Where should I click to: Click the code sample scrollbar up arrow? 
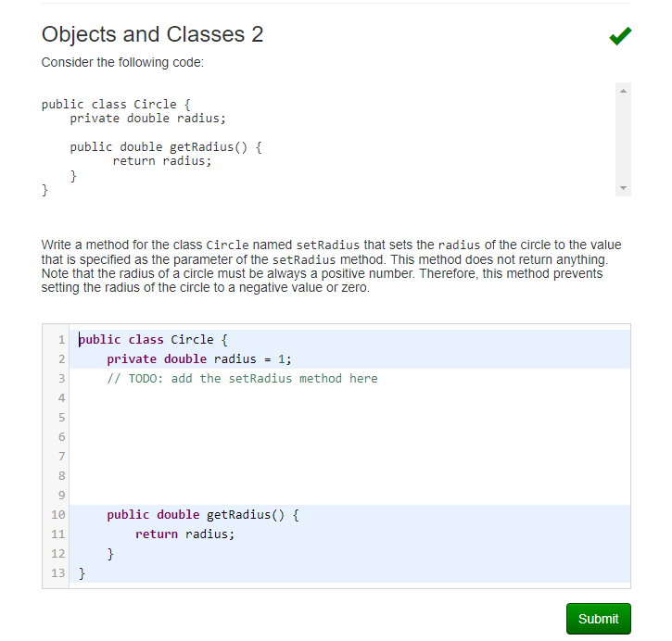(x=623, y=91)
